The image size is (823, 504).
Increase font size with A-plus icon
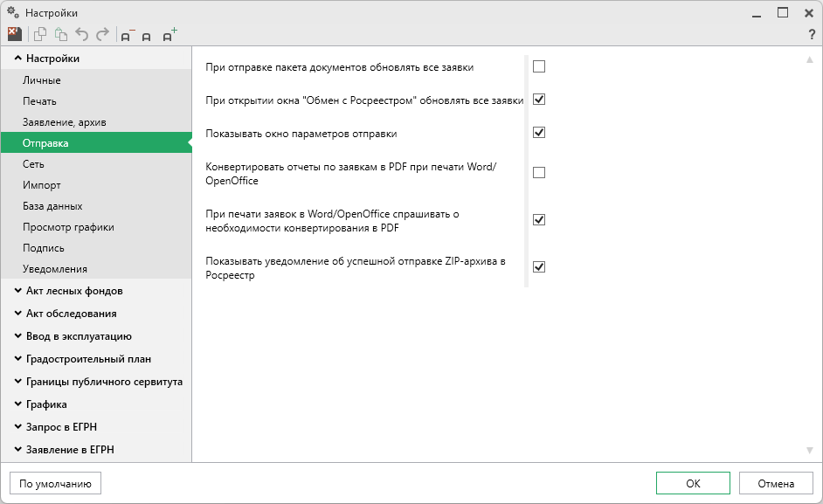pyautogui.click(x=169, y=36)
